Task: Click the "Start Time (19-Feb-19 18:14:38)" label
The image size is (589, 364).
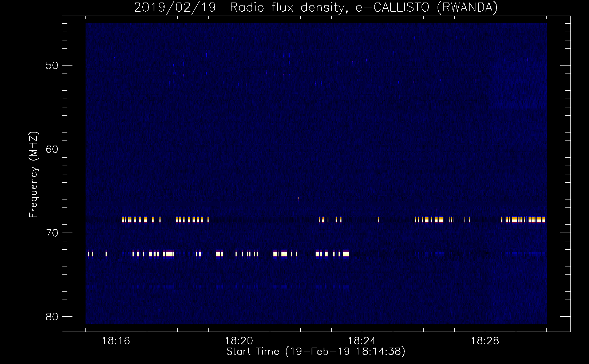Action: pos(316,352)
